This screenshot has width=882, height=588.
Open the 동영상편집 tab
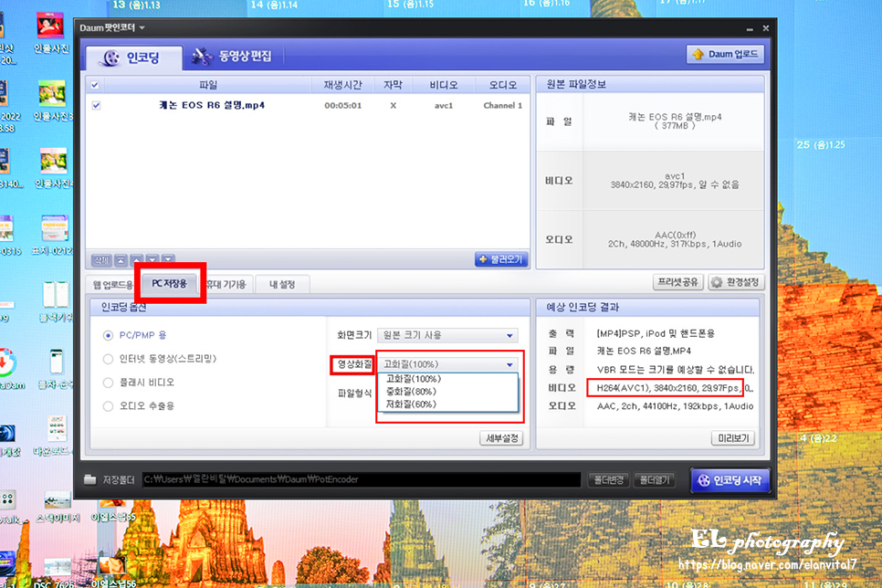coord(232,57)
